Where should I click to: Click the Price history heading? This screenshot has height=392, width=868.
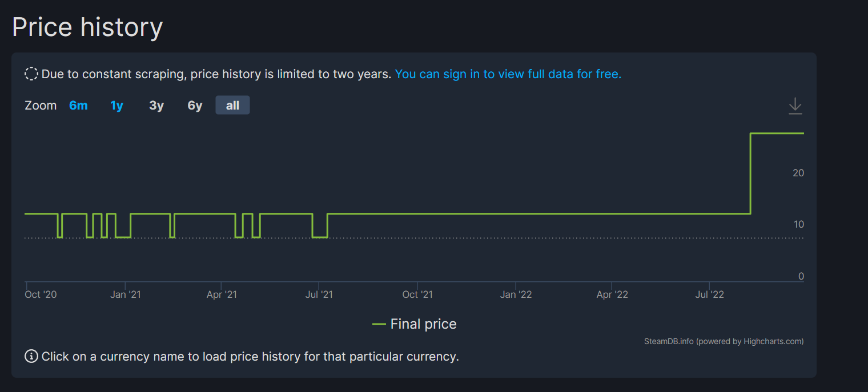(x=87, y=27)
